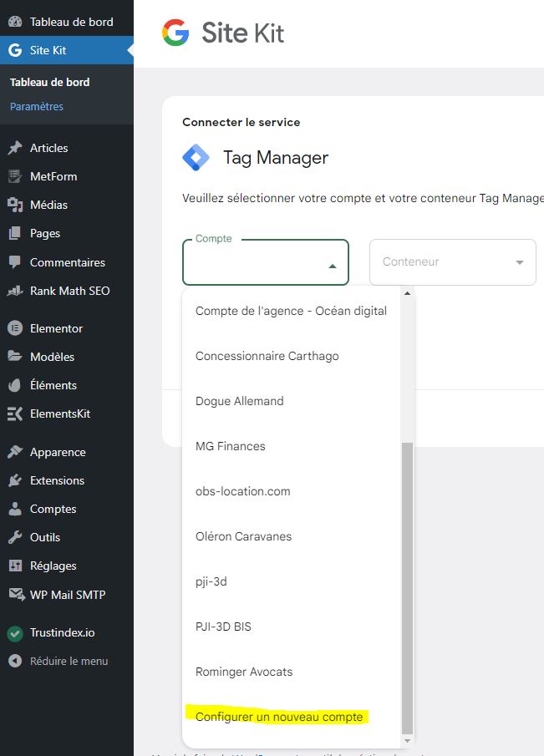The width and height of the screenshot is (544, 756).
Task: Click the Rank Math SEO chart icon
Action: (14, 291)
